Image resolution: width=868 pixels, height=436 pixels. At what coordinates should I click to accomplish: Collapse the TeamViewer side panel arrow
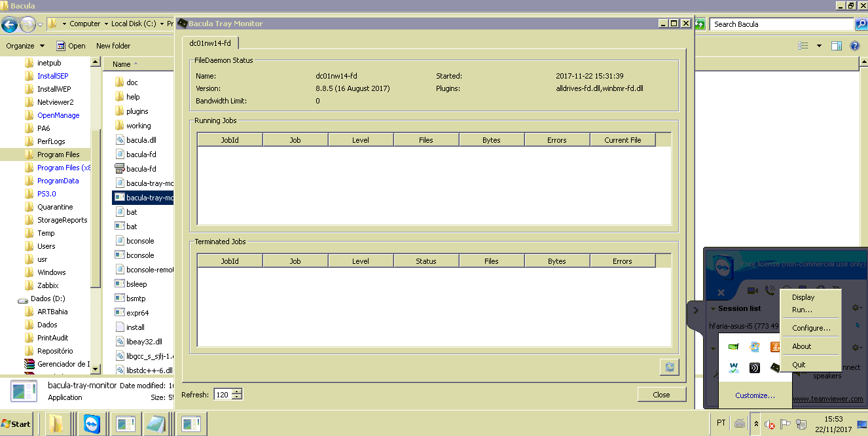pyautogui.click(x=695, y=310)
